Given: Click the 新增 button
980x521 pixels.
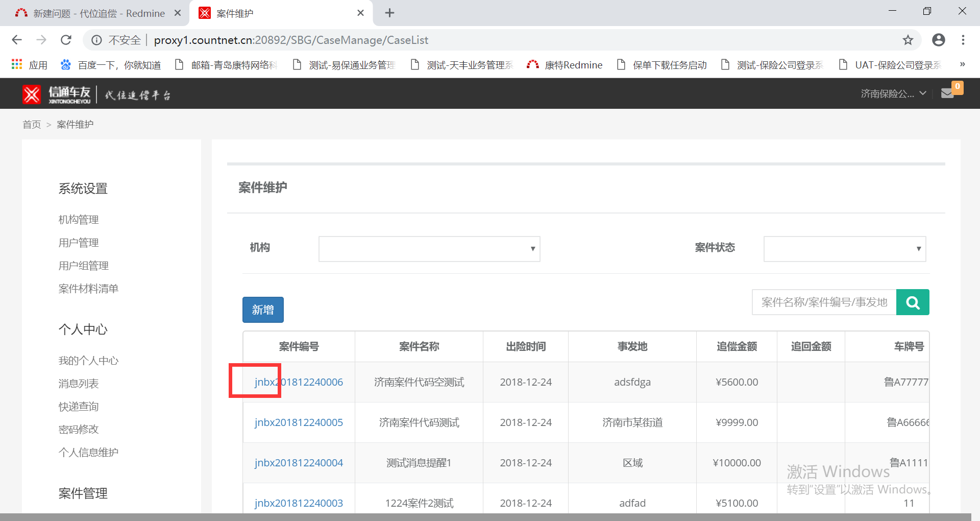Looking at the screenshot, I should pyautogui.click(x=263, y=310).
